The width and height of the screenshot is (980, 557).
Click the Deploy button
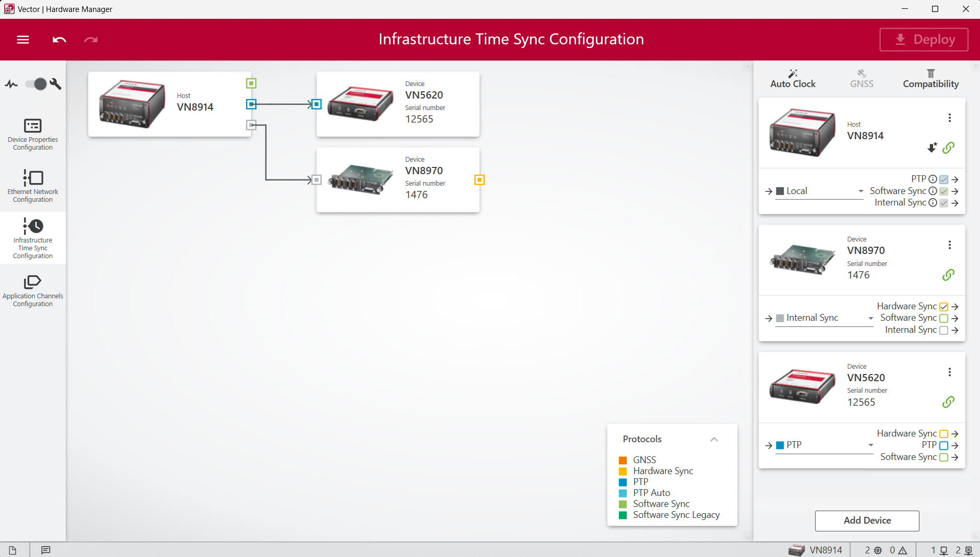coord(924,40)
